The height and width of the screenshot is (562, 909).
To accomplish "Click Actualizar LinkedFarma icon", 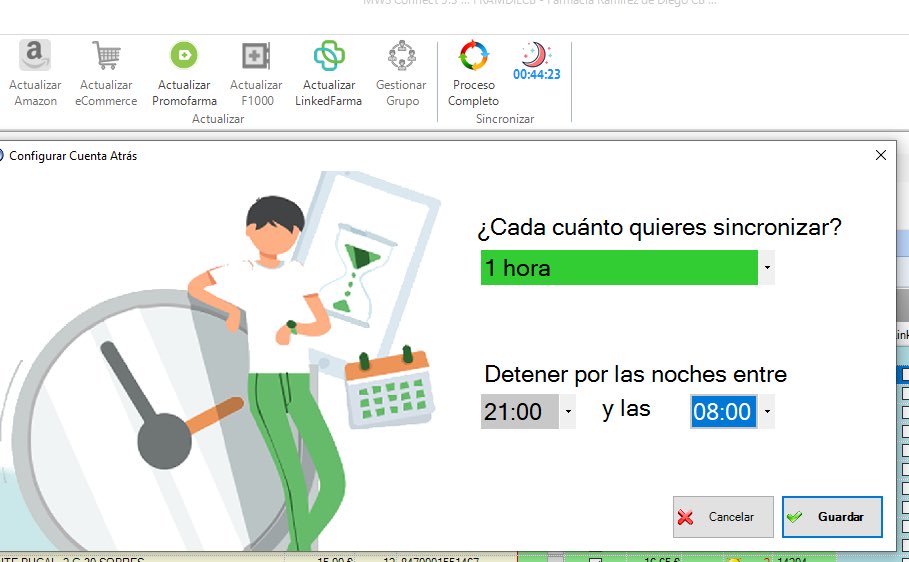I will point(329,55).
